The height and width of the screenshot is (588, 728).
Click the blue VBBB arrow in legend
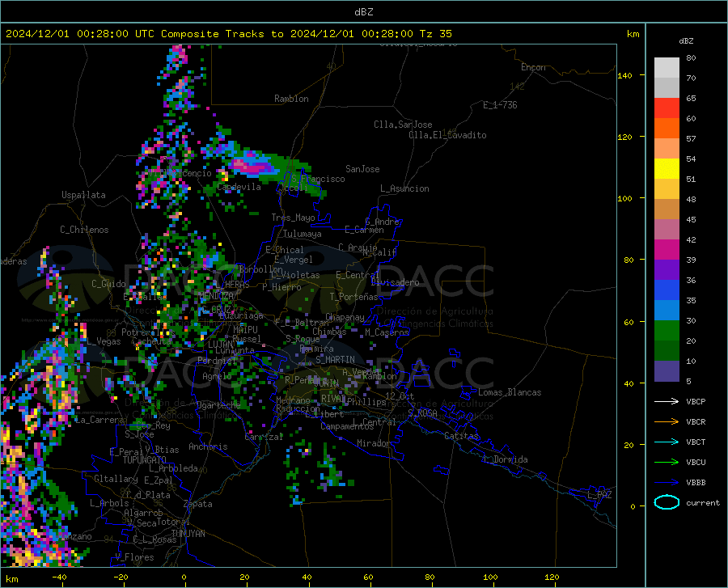click(667, 482)
